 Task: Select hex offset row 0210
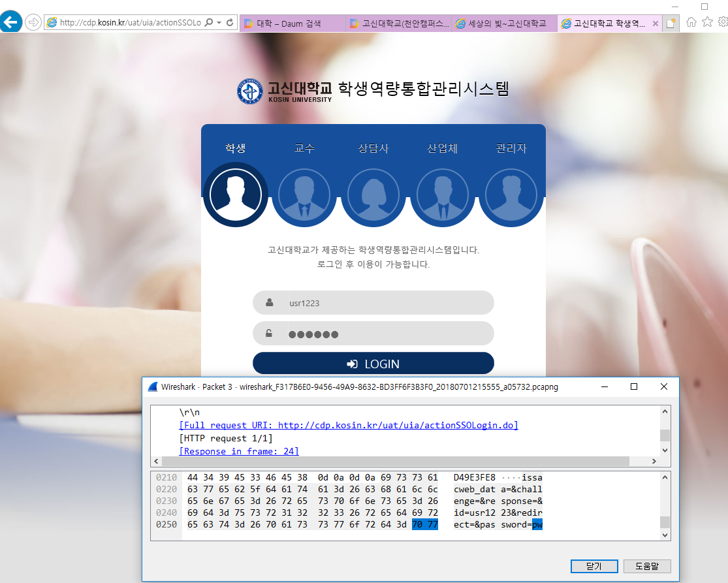click(166, 478)
